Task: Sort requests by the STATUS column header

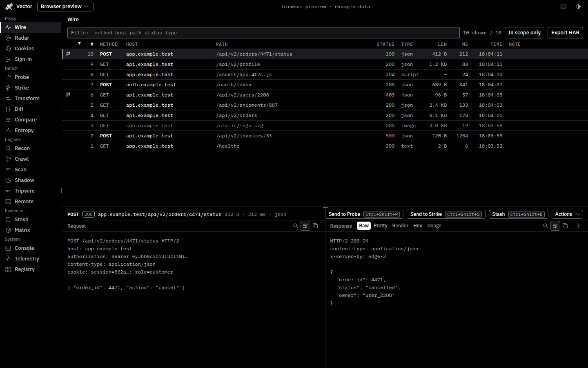Action: [385, 44]
